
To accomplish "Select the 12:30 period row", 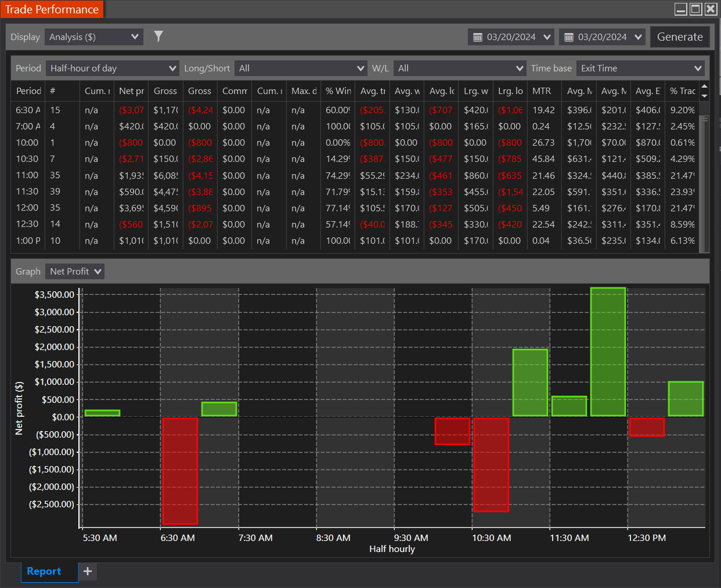I will [355, 224].
